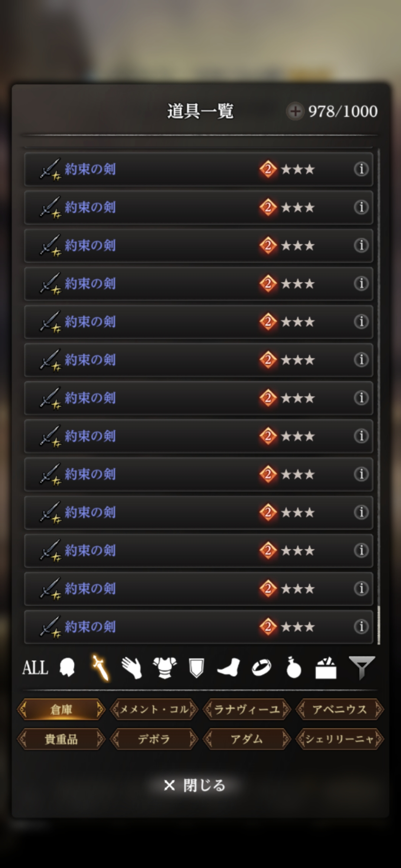Open info for the first 約束の剣
Viewport: 401px width, 868px height.
361,169
